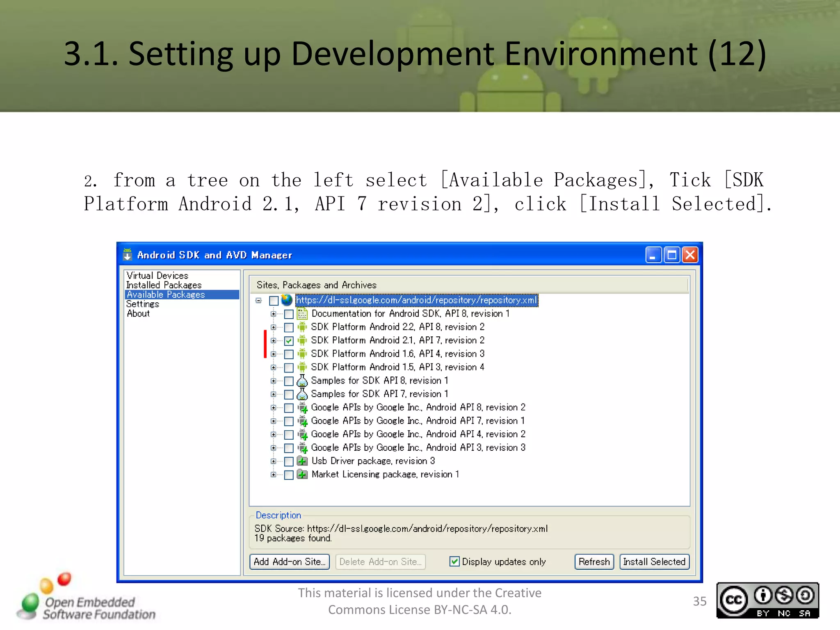Select Market Licensing package, revision 1 text

pyautogui.click(x=385, y=474)
